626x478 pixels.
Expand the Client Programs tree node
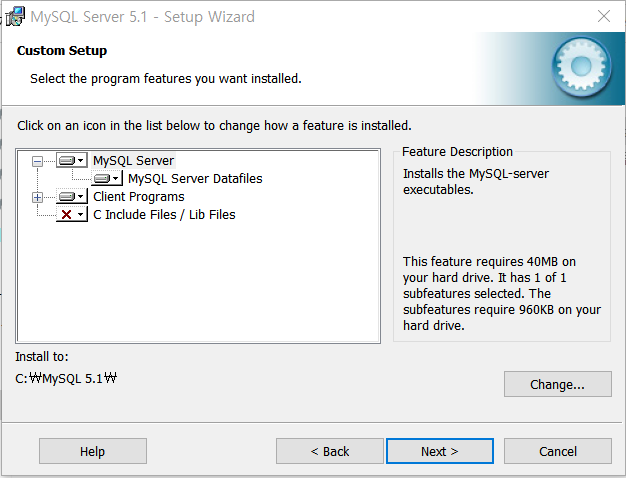38,197
